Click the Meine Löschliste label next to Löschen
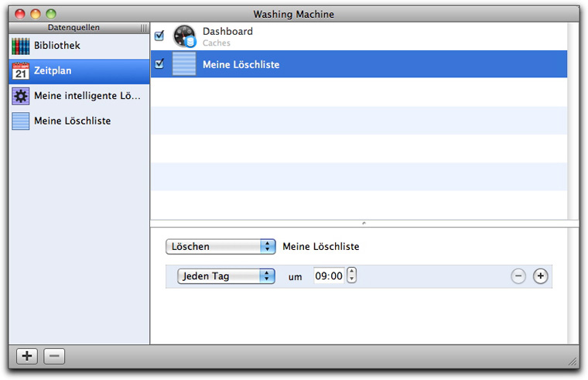588x380 pixels. coord(321,246)
